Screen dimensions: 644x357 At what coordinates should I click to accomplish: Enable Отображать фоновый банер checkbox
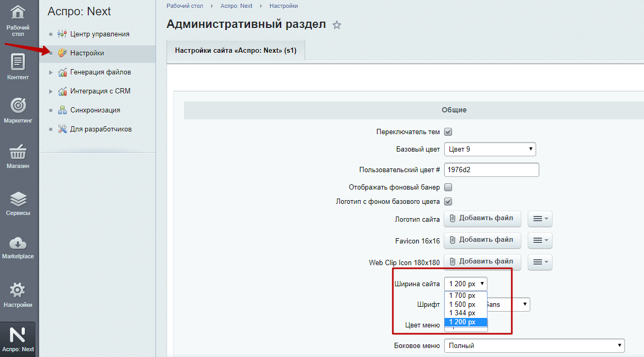tap(448, 187)
